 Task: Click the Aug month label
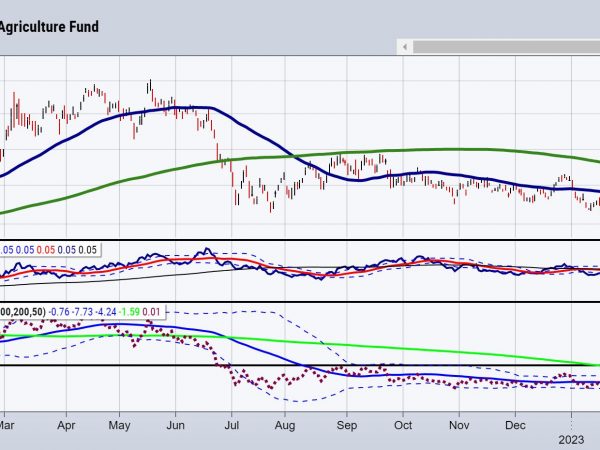click(285, 425)
